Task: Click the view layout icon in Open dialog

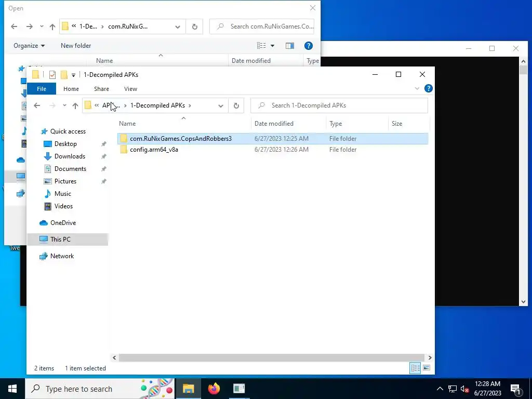Action: [x=261, y=46]
